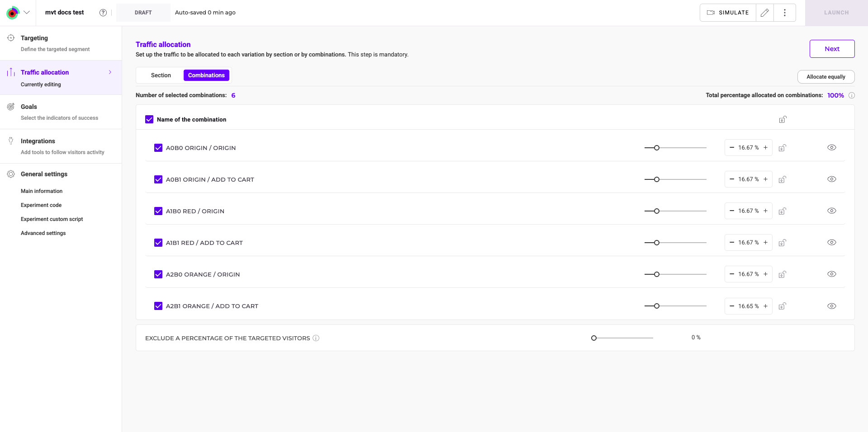This screenshot has height=432, width=868.
Task: Click the Next button
Action: pos(831,49)
